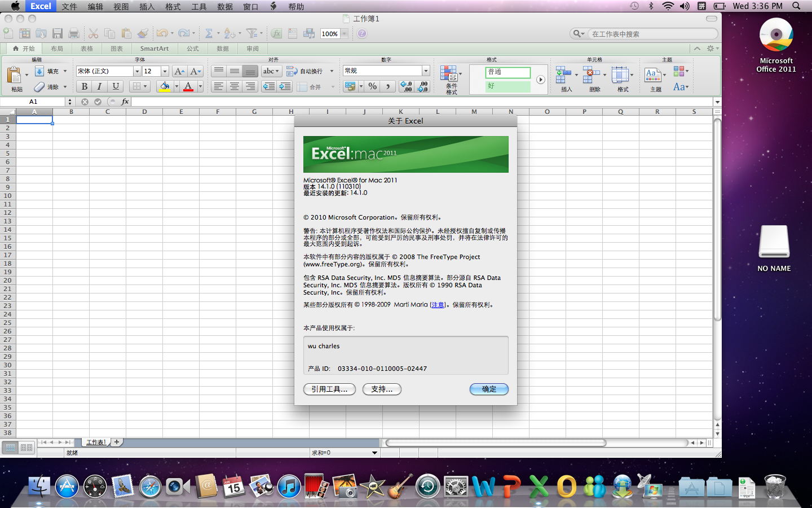Open the text orientation abc dropdown
This screenshot has width=812, height=508.
pos(271,71)
